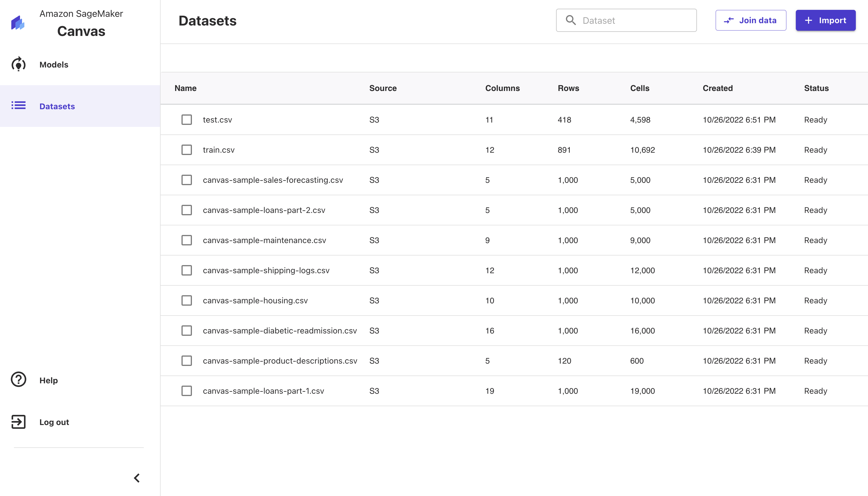Click the 120 rows value
Viewport: 868px width, 496px height.
[564, 361]
